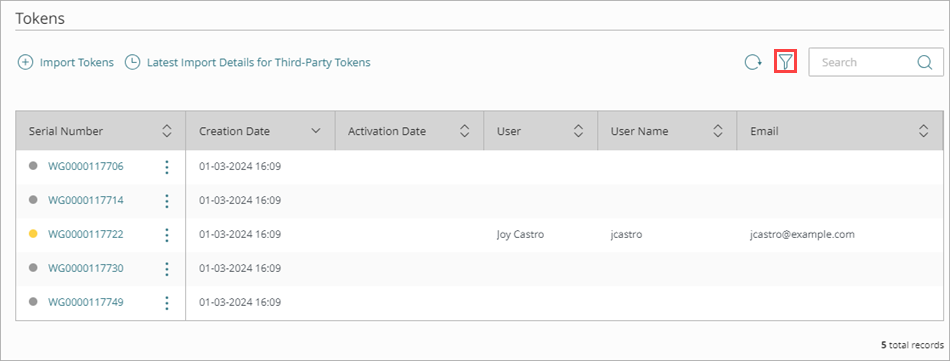This screenshot has width=950, height=361.
Task: Click gray status dot of WG0000117706
Action: (33, 165)
